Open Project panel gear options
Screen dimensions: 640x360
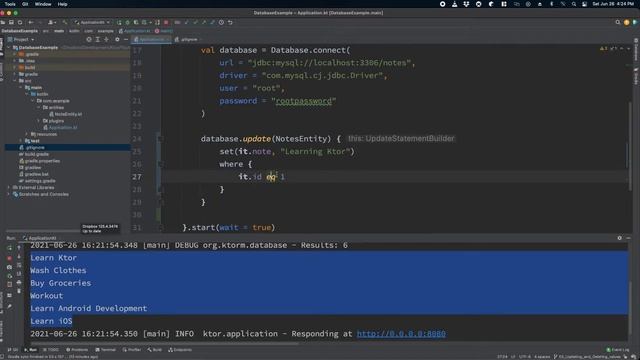click(x=117, y=40)
